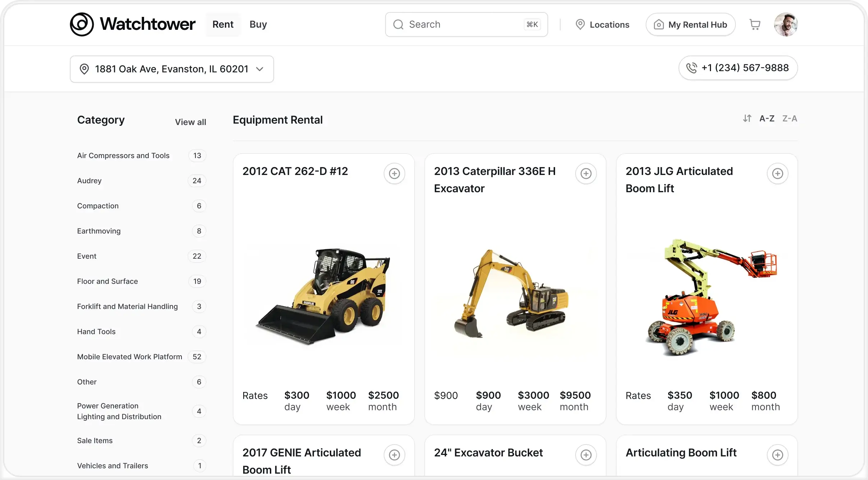This screenshot has width=868, height=480.
Task: Click View all categories link
Action: 190,122
